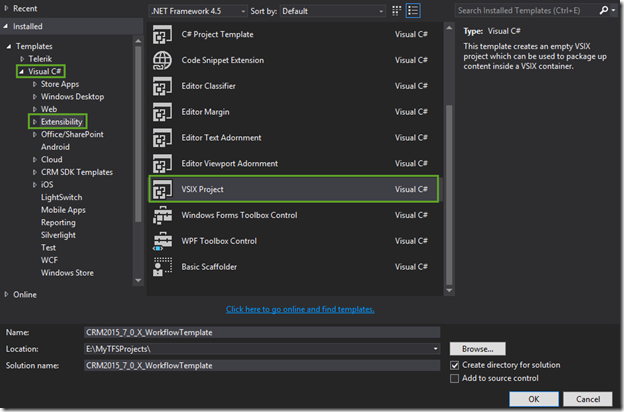The width and height of the screenshot is (624, 412).
Task: Click the Browse... button
Action: [478, 349]
